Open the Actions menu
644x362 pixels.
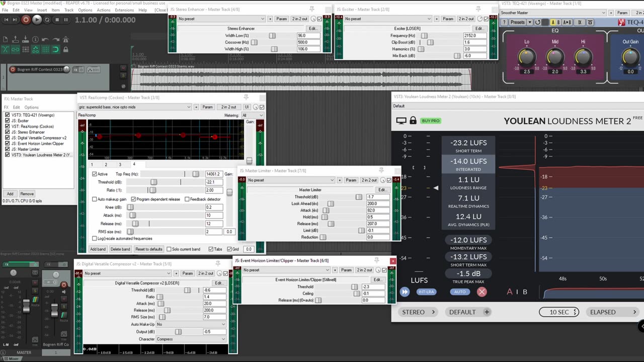pos(104,10)
